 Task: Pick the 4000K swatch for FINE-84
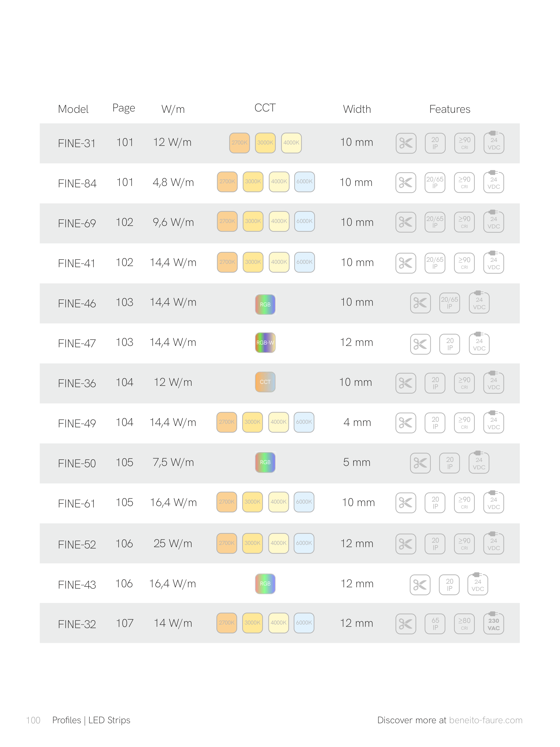(x=279, y=182)
